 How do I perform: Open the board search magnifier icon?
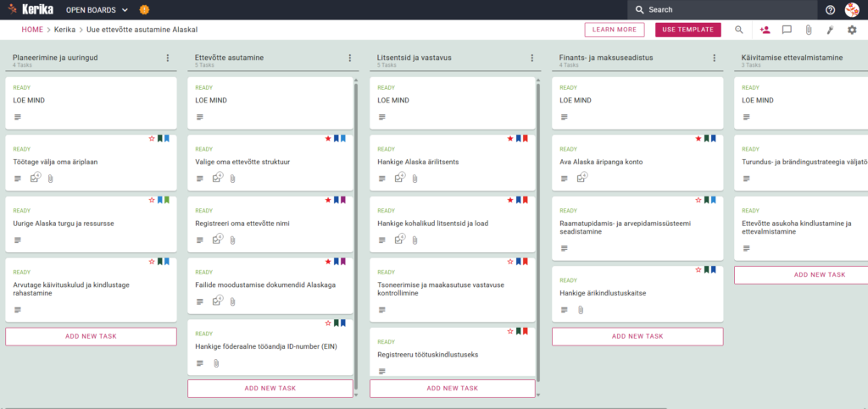tap(739, 30)
